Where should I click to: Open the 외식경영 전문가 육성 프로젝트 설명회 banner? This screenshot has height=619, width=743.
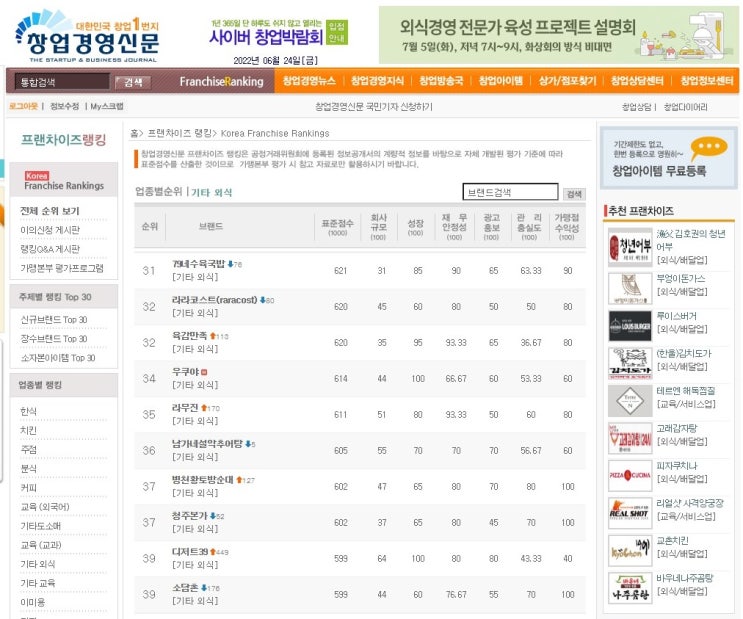click(558, 35)
